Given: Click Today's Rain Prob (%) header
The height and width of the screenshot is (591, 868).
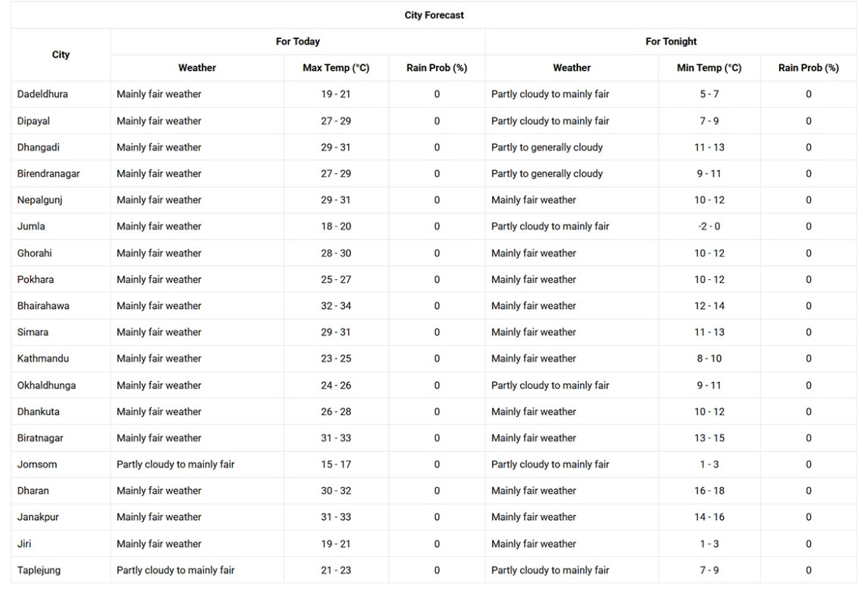Looking at the screenshot, I should tap(437, 68).
